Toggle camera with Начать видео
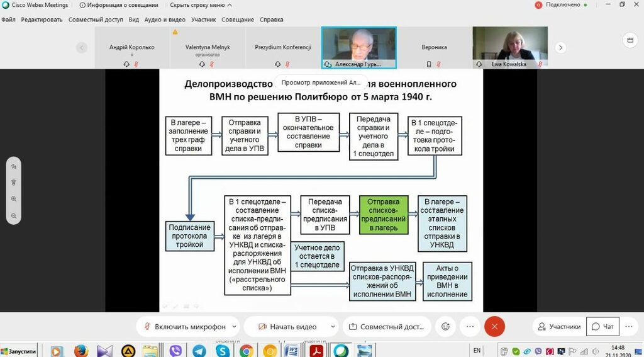The image size is (644, 357). [286, 327]
